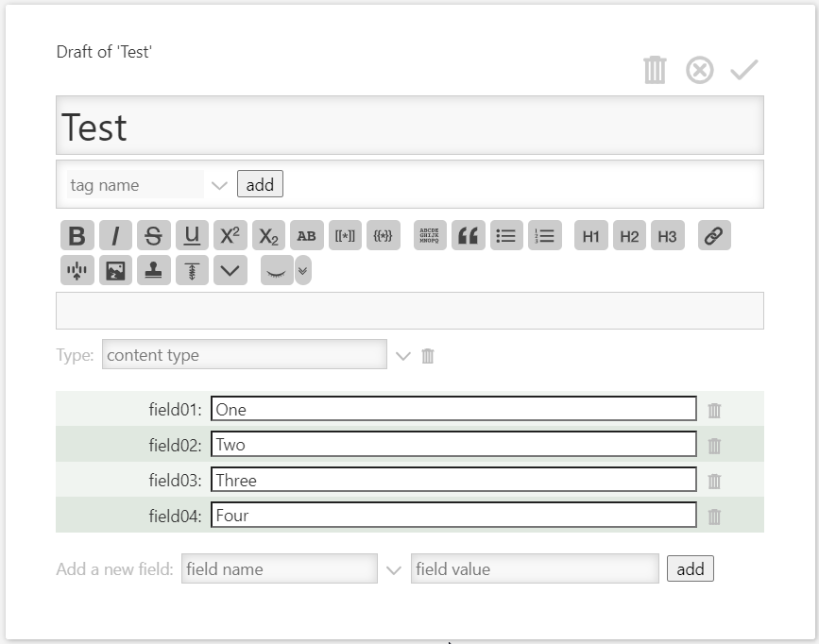Open editor height settings
The image size is (819, 644).
coord(192,271)
